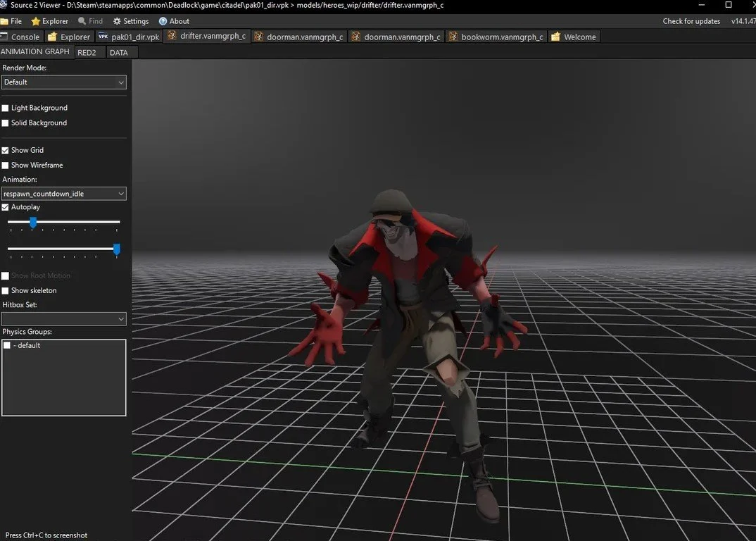Click the Source 2 Viewer app icon

pyautogui.click(x=4, y=5)
